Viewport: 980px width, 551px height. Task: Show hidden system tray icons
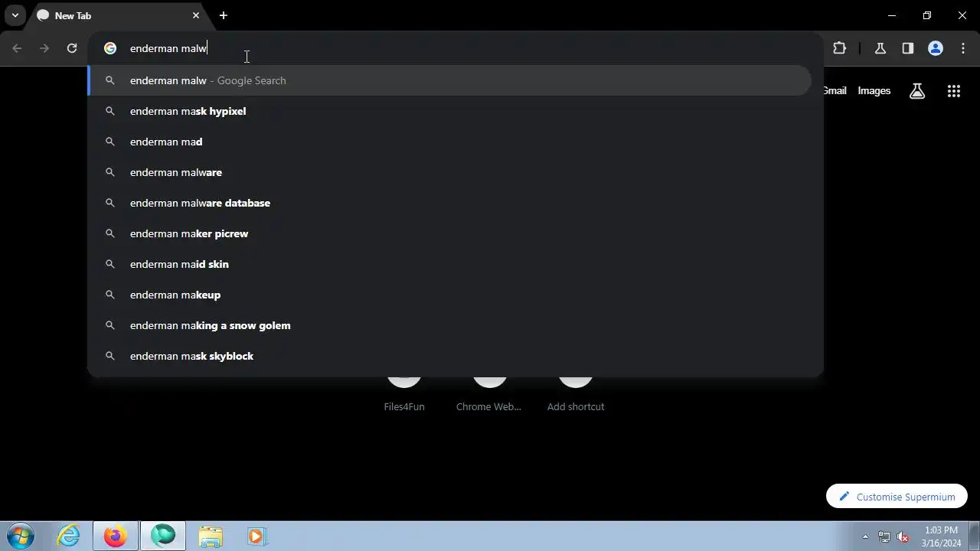pyautogui.click(x=865, y=536)
